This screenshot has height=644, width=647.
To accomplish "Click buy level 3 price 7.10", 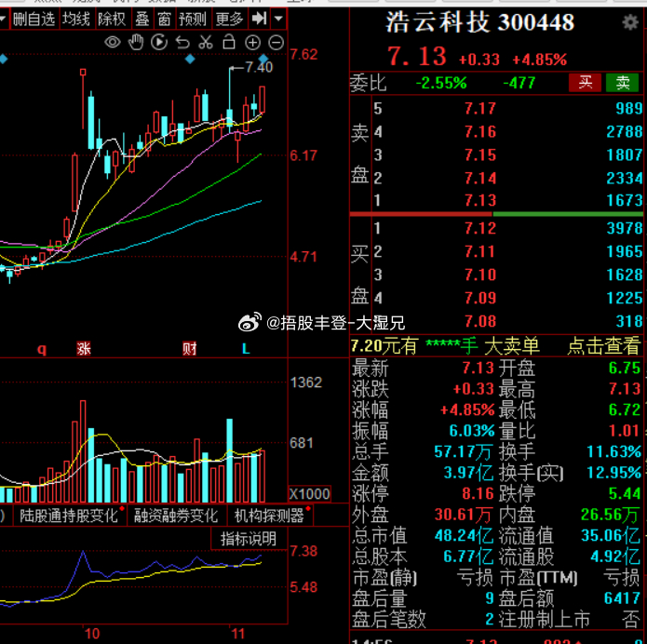I will (x=480, y=275).
